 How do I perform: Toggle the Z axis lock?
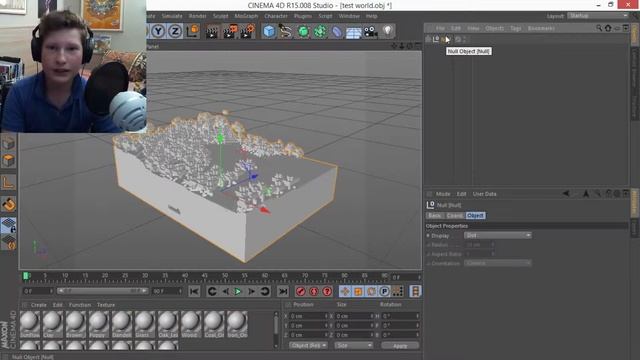[x=175, y=31]
